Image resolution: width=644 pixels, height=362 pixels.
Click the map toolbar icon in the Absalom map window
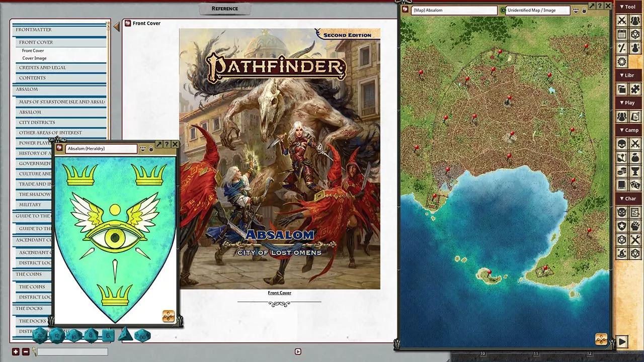click(601, 339)
